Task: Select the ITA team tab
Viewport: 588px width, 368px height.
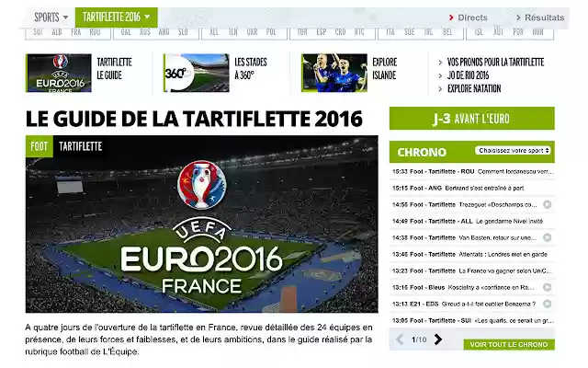Action: (390, 32)
